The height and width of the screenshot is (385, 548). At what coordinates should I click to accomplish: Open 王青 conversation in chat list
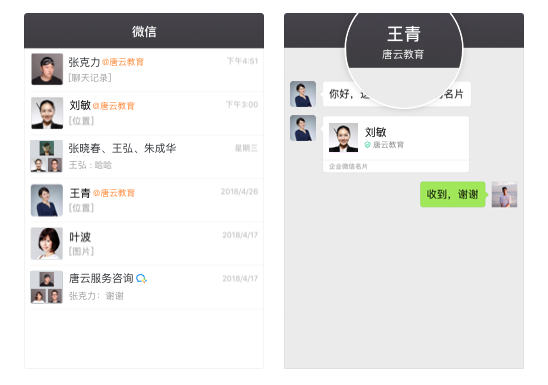(x=144, y=200)
